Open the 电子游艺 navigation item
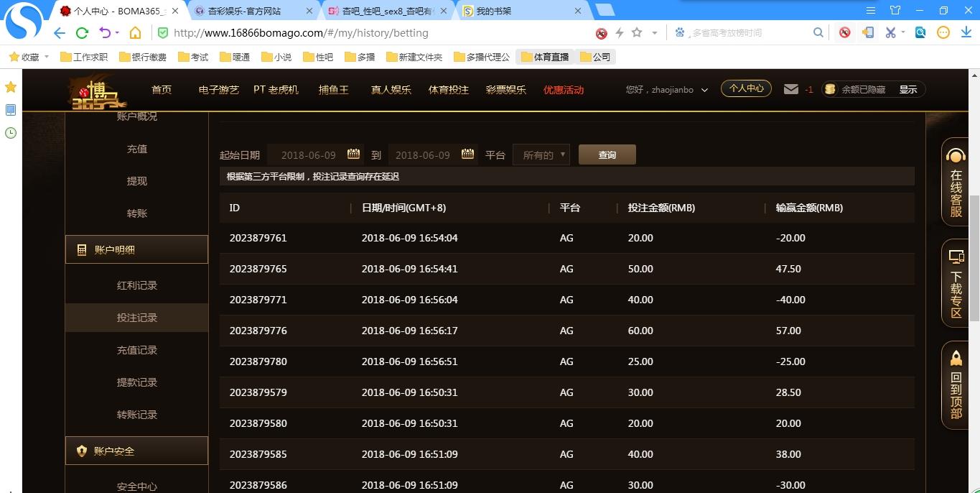This screenshot has height=493, width=980. coord(218,90)
